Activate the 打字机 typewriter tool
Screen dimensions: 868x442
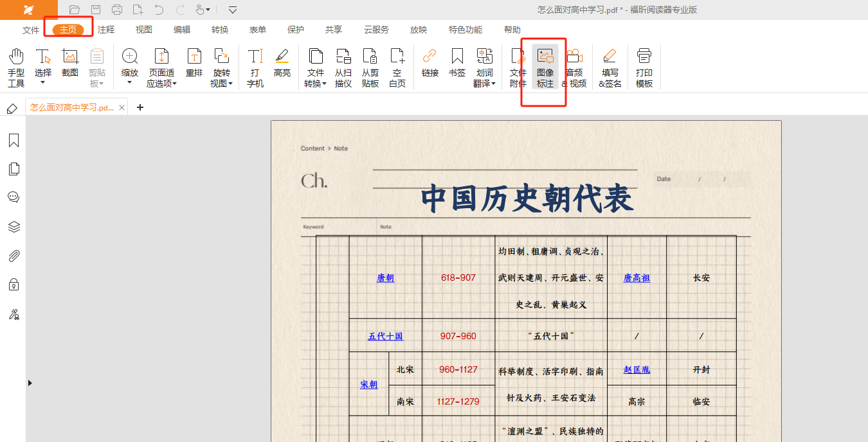click(255, 67)
